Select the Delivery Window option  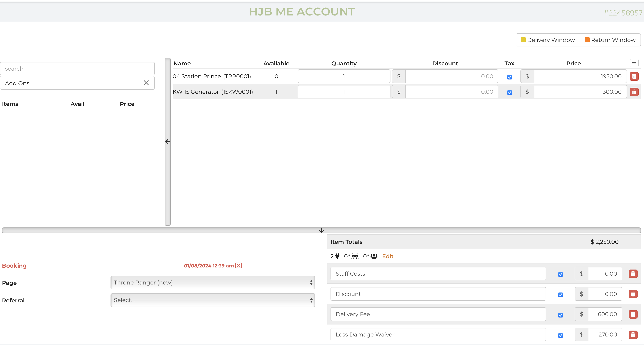(548, 40)
